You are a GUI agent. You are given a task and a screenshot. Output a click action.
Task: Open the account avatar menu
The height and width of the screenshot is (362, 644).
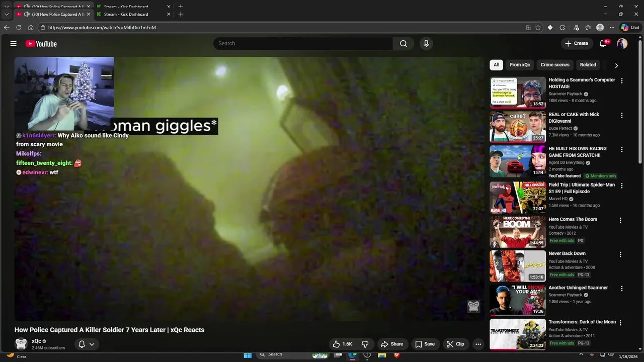click(622, 44)
